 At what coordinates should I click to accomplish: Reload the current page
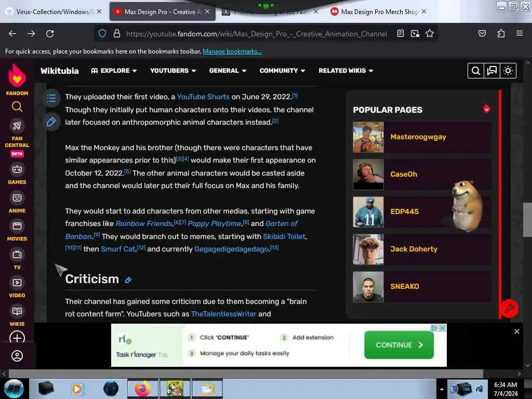(x=50, y=34)
